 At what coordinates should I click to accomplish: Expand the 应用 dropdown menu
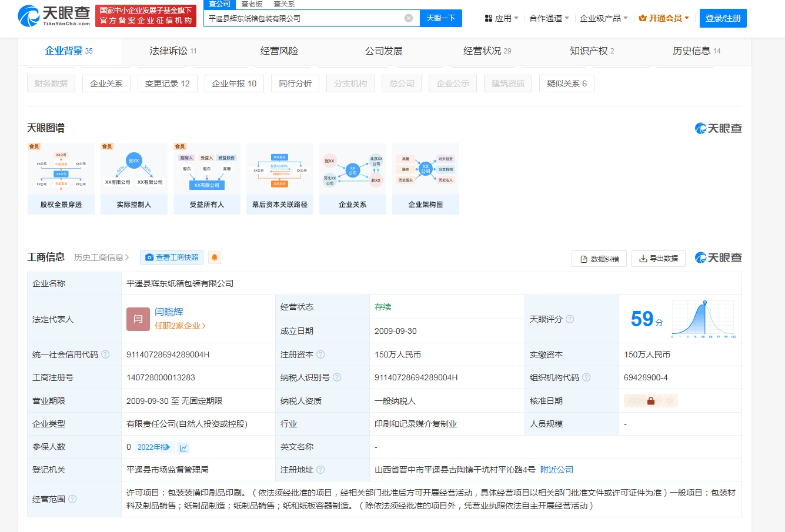[502, 18]
